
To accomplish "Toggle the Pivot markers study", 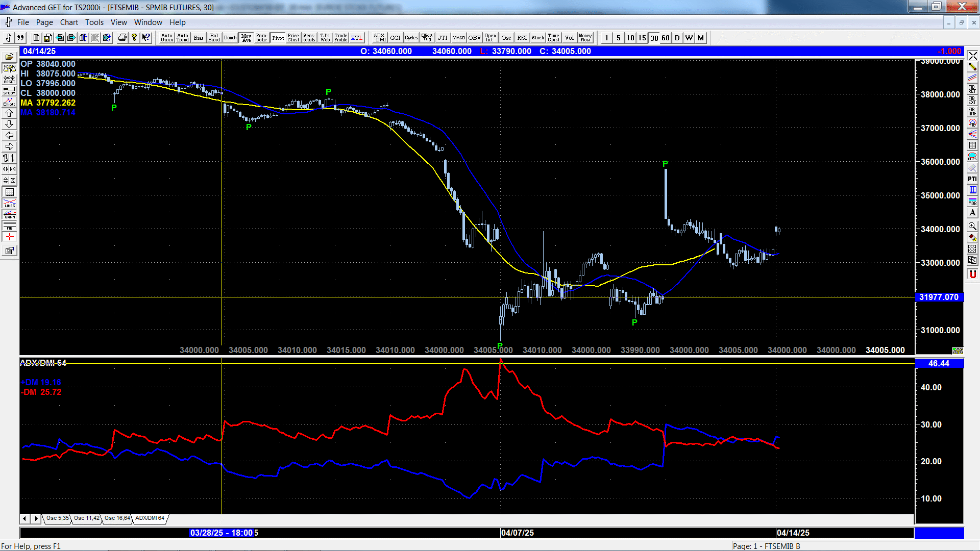I will coord(278,38).
